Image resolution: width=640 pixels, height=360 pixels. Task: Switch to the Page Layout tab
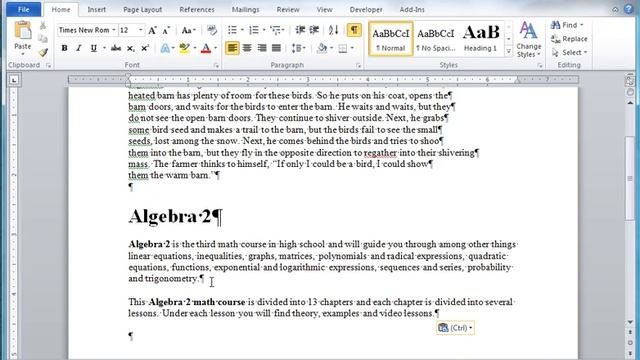click(x=142, y=9)
